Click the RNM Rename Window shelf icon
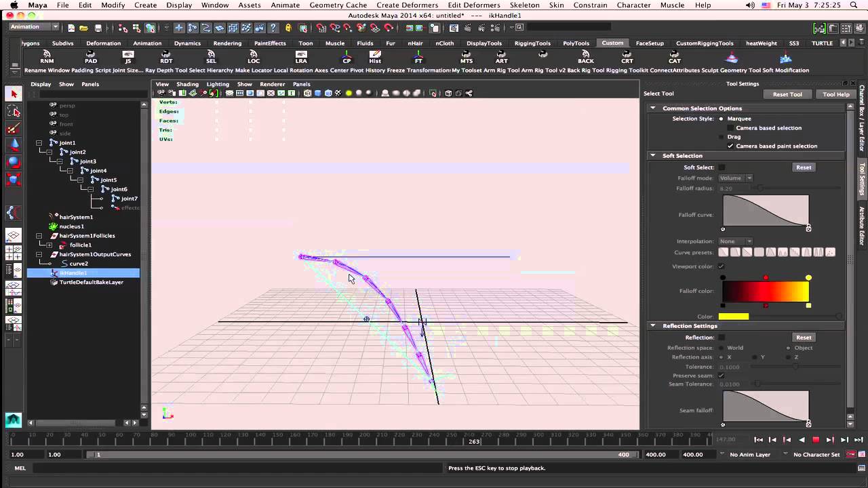This screenshot has width=868, height=488. click(46, 57)
